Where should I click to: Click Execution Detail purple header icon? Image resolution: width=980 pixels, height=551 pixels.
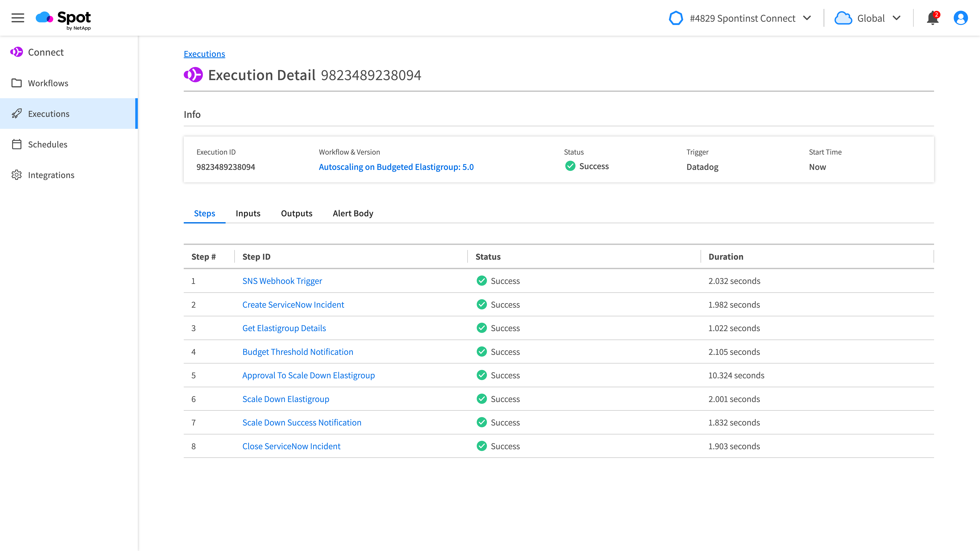pyautogui.click(x=193, y=75)
